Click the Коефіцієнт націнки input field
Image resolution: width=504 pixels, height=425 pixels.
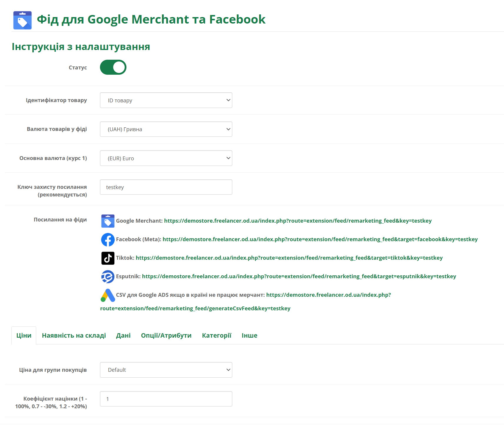166,399
